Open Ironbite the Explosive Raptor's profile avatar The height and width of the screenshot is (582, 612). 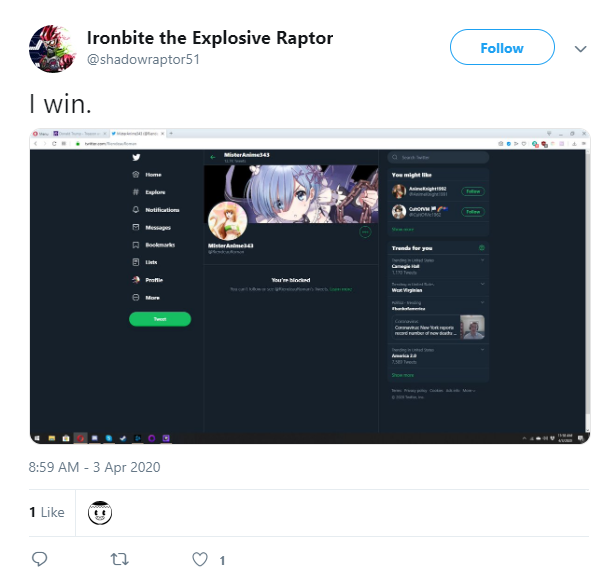coord(52,49)
